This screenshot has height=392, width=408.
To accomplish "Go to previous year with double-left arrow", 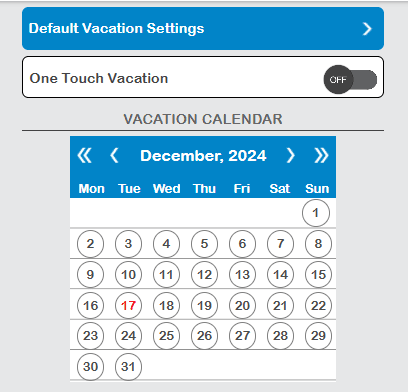I will pyautogui.click(x=84, y=155).
